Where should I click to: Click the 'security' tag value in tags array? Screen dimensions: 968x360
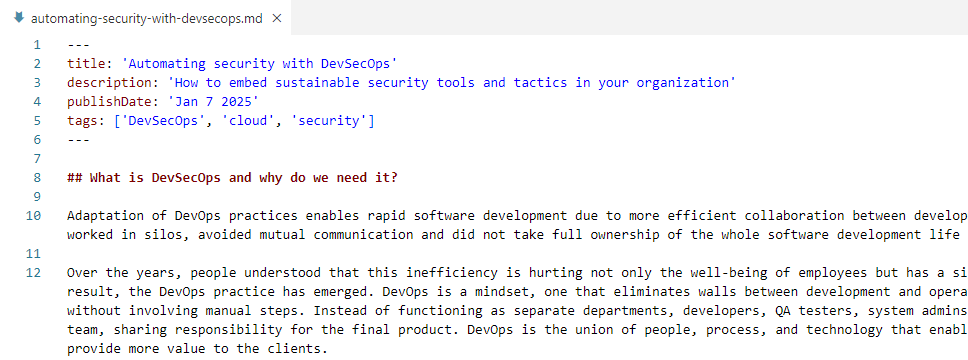328,121
